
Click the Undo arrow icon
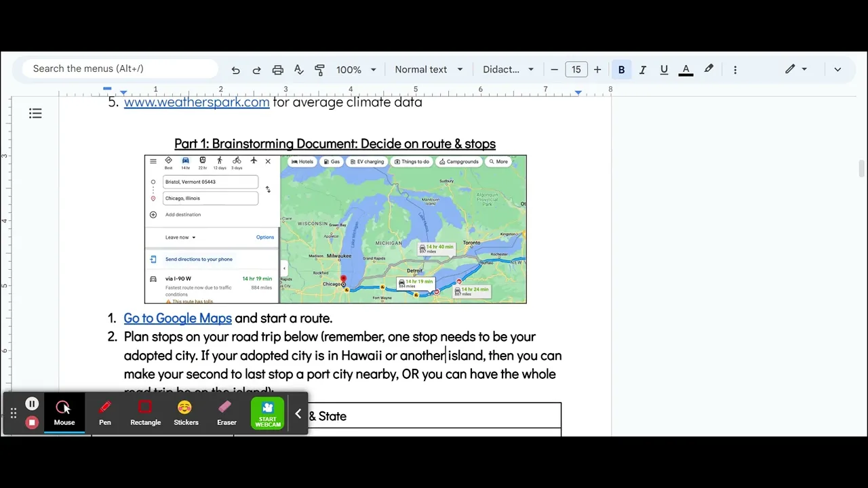point(235,70)
